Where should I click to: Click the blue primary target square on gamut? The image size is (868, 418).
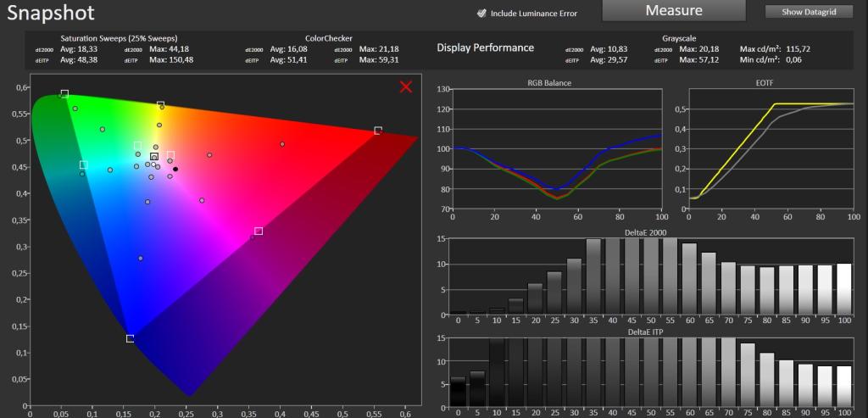pyautogui.click(x=130, y=338)
